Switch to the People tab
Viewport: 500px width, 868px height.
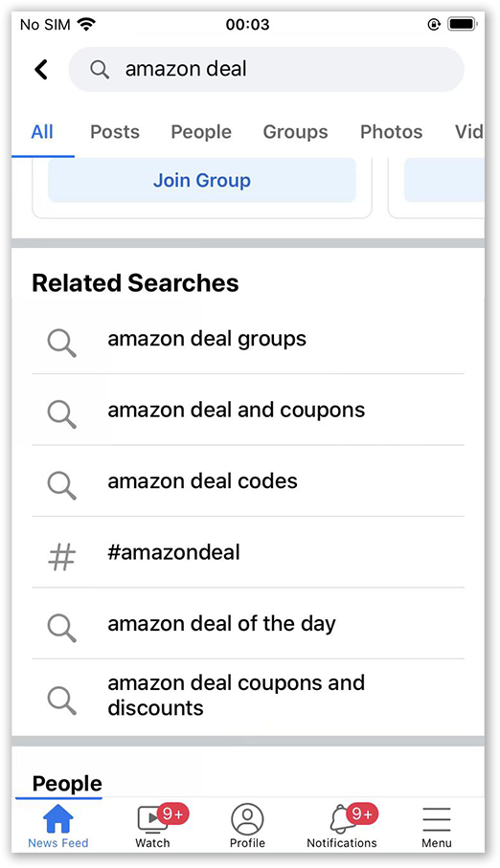(201, 132)
